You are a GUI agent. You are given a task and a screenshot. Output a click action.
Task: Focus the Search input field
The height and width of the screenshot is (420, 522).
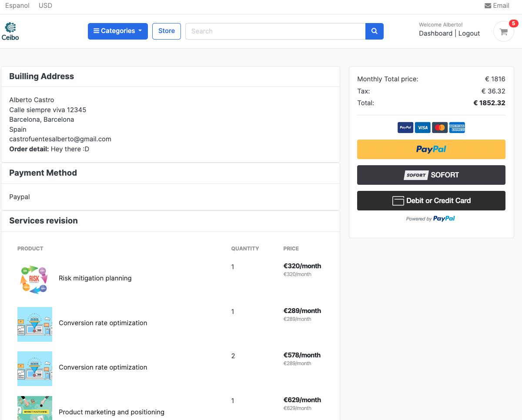click(x=275, y=31)
